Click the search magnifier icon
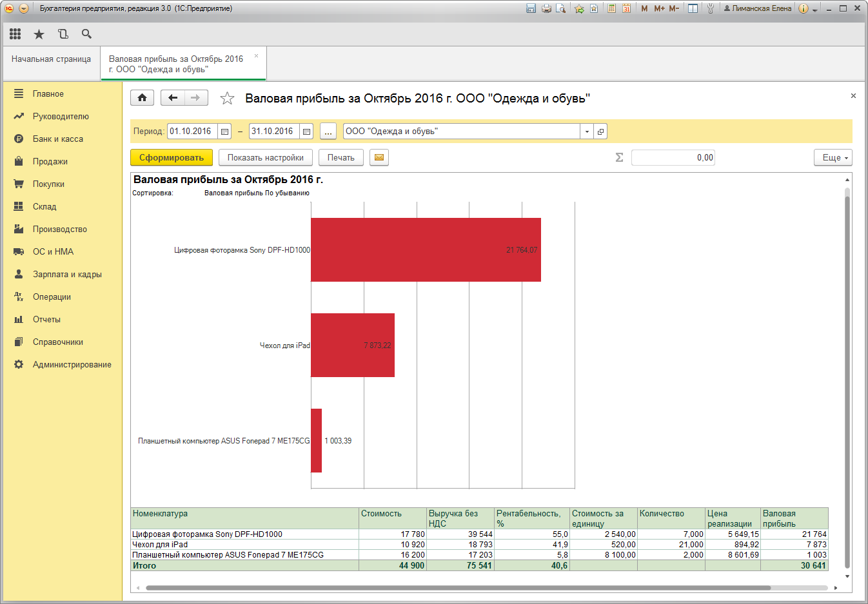Viewport: 868px width, 604px height. [86, 34]
